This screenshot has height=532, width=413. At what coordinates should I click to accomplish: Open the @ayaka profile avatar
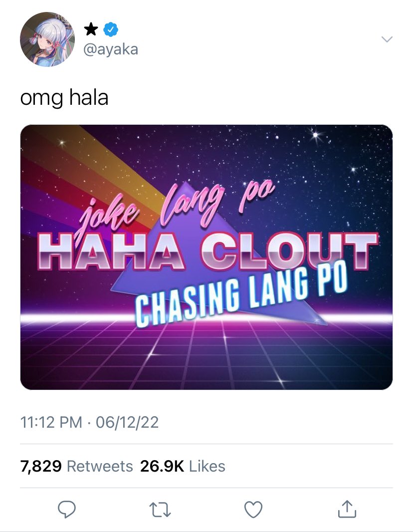pos(47,39)
